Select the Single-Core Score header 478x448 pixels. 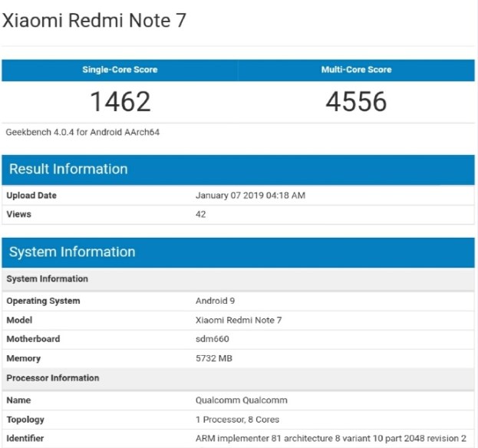(120, 70)
